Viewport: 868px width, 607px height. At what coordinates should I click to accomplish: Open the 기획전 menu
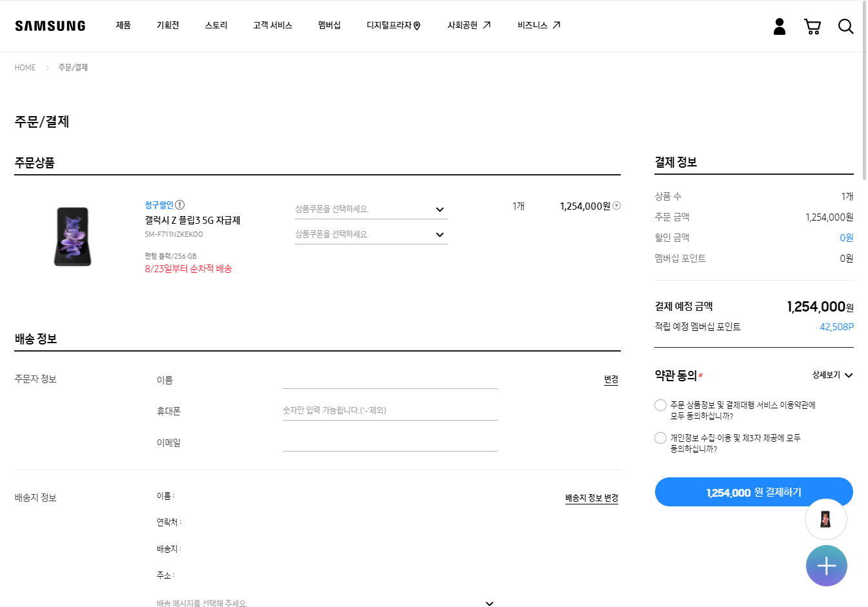168,25
